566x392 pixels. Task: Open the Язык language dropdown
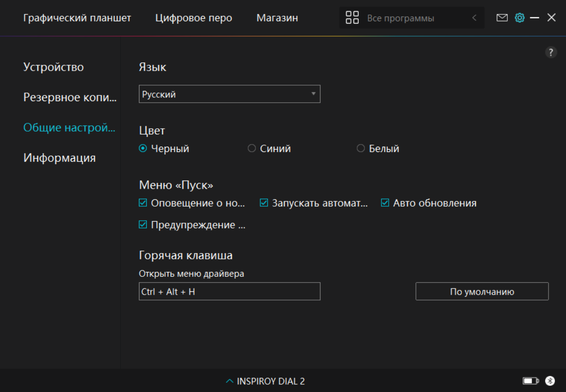click(229, 94)
